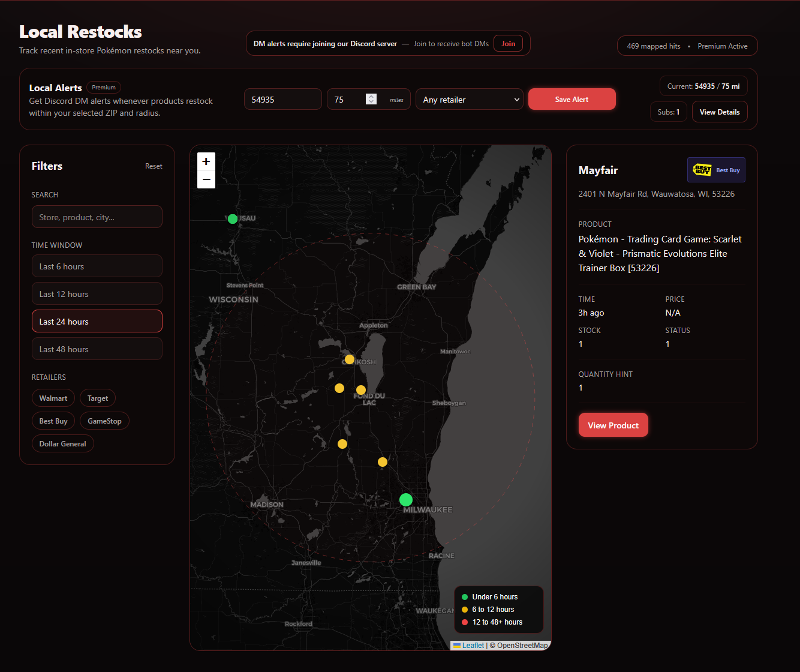Image resolution: width=800 pixels, height=672 pixels.
Task: Open View Details for alerts
Action: [x=720, y=112]
